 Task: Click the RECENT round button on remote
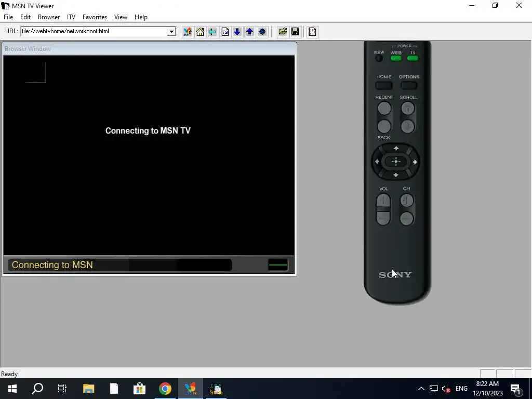coord(384,109)
